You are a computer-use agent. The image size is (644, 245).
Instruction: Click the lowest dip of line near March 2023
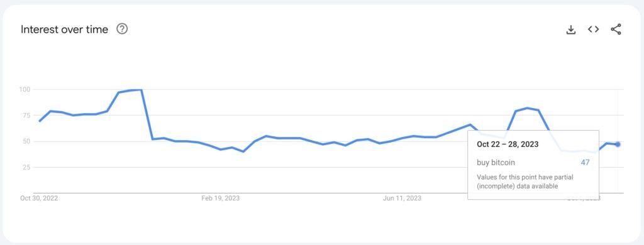pyautogui.click(x=243, y=151)
